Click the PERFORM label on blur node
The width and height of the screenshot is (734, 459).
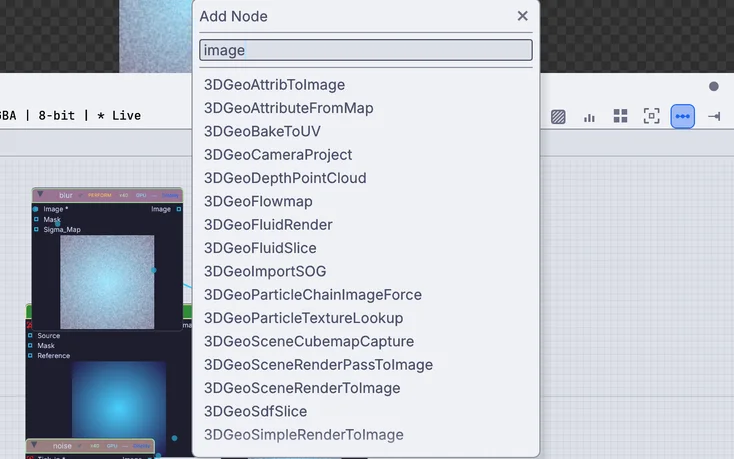[99, 196]
